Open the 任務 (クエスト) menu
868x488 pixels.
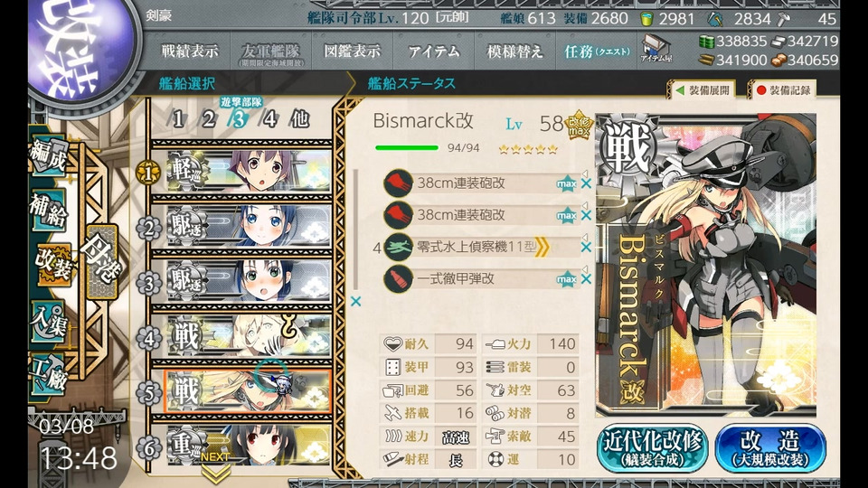click(596, 52)
